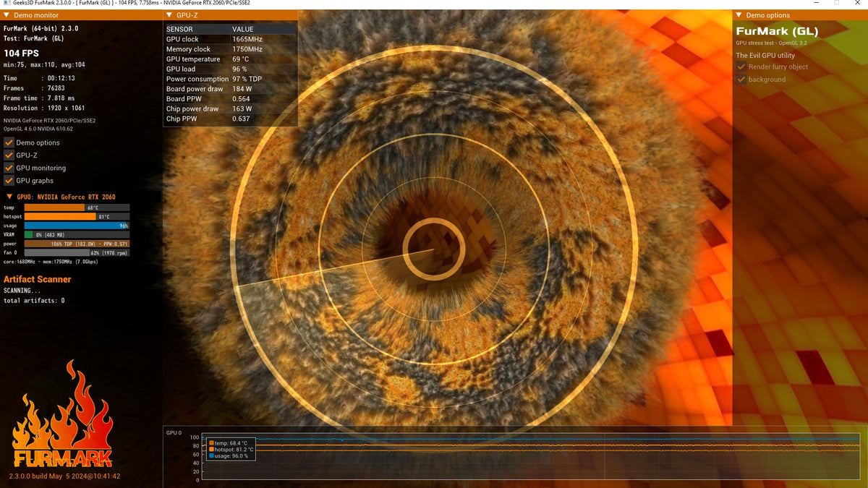Select the Memory clock row label
Viewport: 868px width, 488px height.
pos(188,49)
